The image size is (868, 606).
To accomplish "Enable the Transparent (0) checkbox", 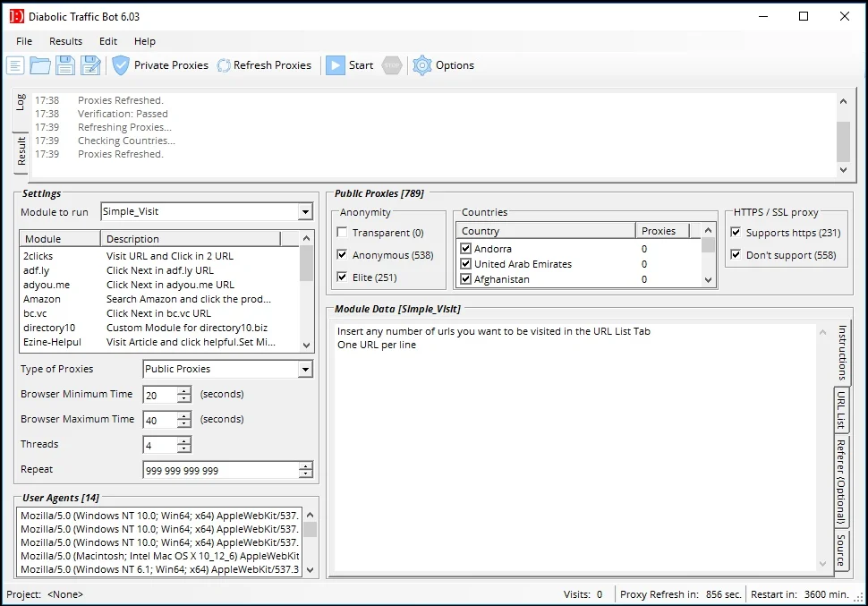I will 342,232.
